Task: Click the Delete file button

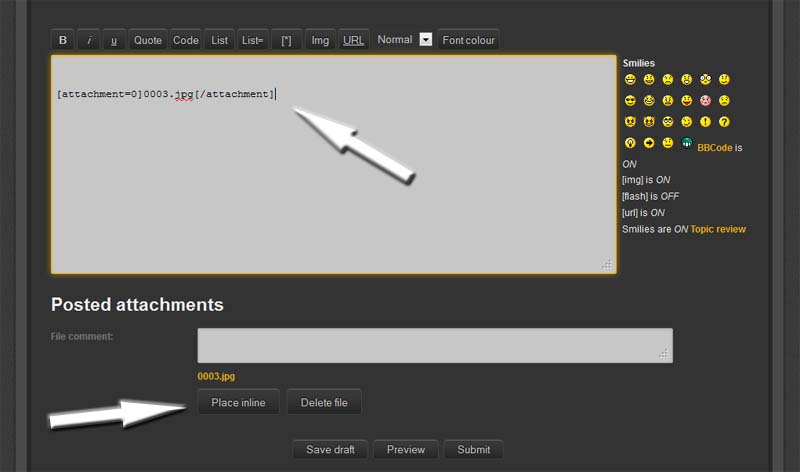Action: pos(324,402)
